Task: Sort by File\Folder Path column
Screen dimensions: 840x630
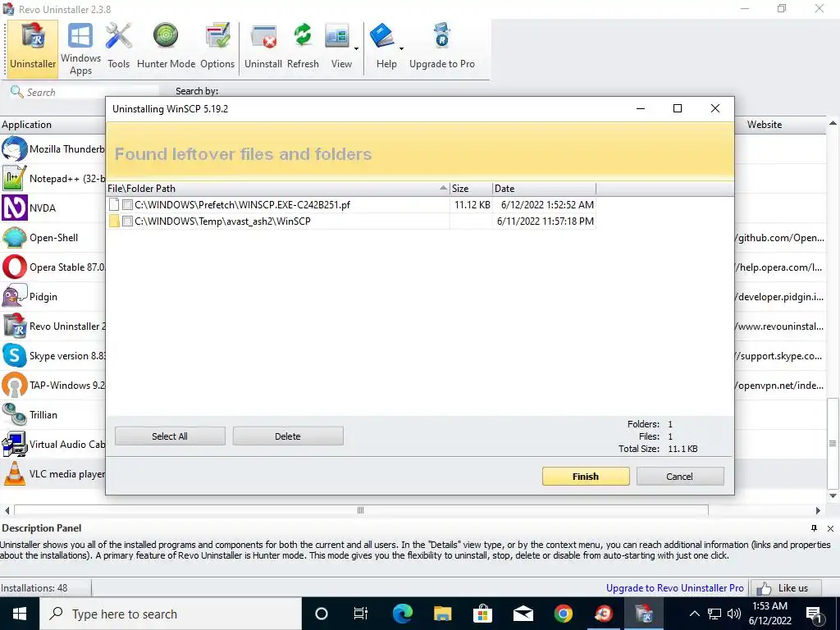Action: coord(277,189)
